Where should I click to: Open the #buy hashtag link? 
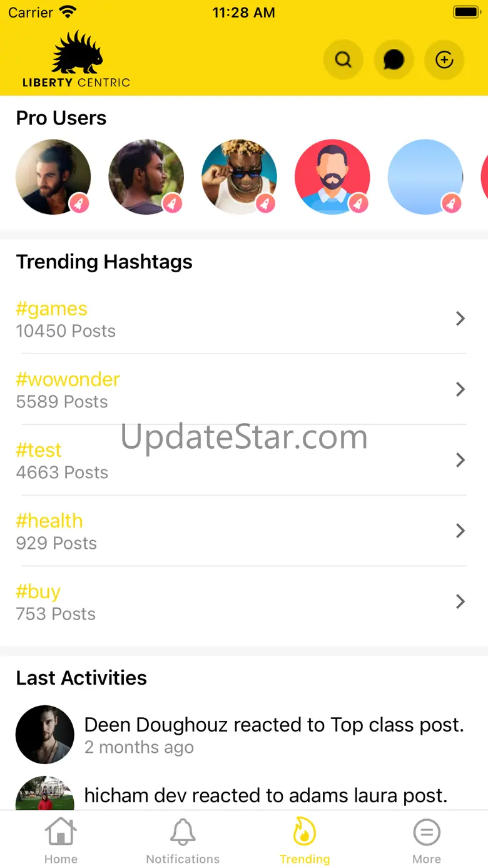coord(38,592)
